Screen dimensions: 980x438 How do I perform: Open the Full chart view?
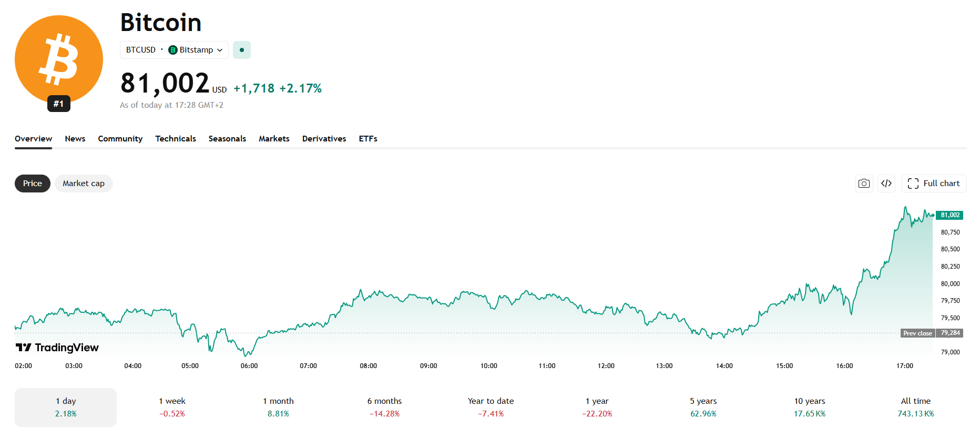[934, 184]
